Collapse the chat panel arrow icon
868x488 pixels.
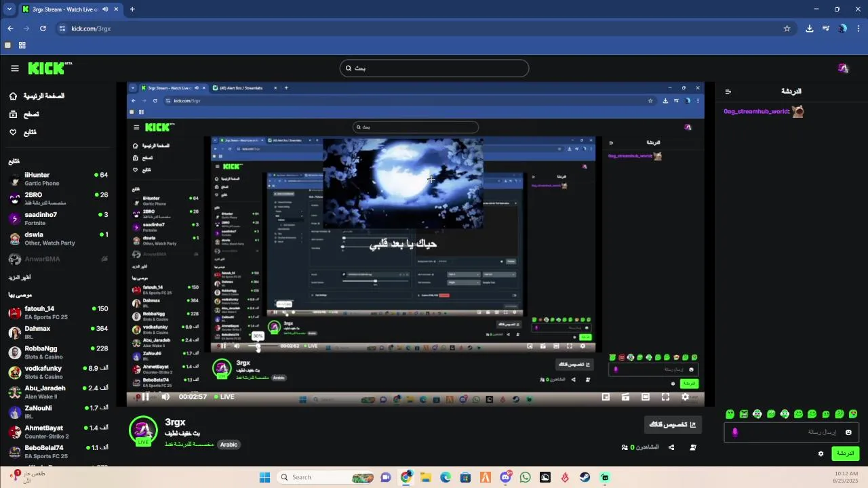click(728, 91)
